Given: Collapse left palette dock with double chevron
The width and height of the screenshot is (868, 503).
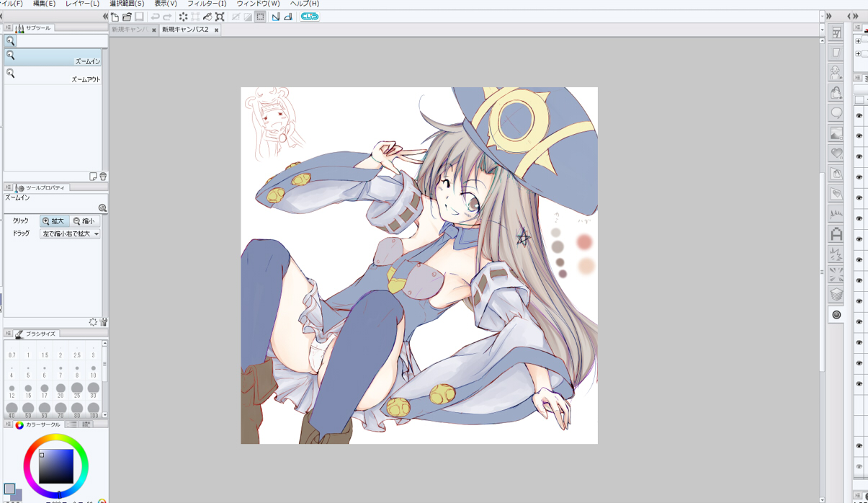Looking at the screenshot, I should click(106, 16).
